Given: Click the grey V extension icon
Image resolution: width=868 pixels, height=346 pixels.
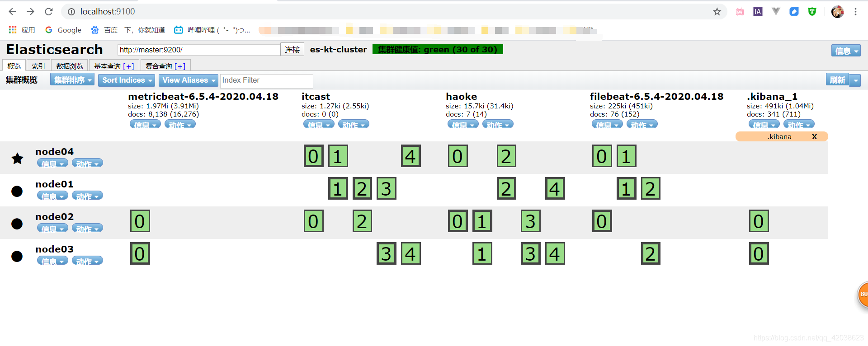Looking at the screenshot, I should pyautogui.click(x=776, y=12).
